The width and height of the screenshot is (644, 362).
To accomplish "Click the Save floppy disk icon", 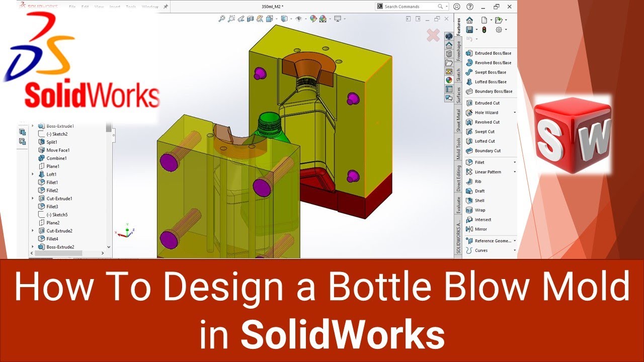I will point(469,30).
